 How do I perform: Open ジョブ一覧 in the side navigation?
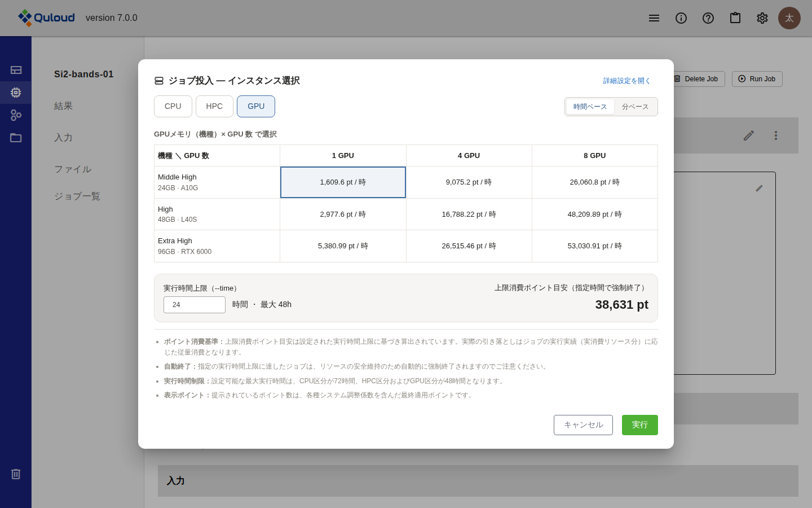click(x=77, y=196)
